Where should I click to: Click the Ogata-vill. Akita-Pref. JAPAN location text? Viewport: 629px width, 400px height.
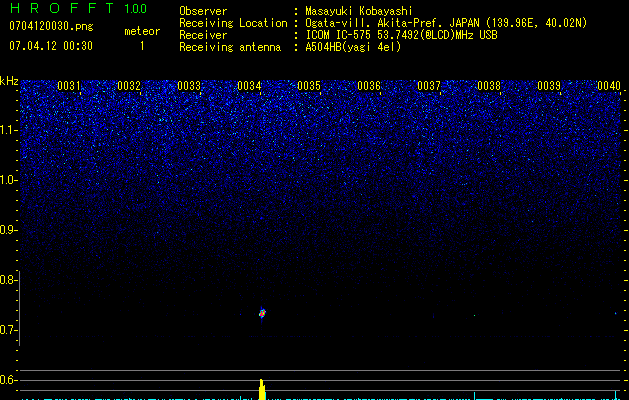[446, 23]
